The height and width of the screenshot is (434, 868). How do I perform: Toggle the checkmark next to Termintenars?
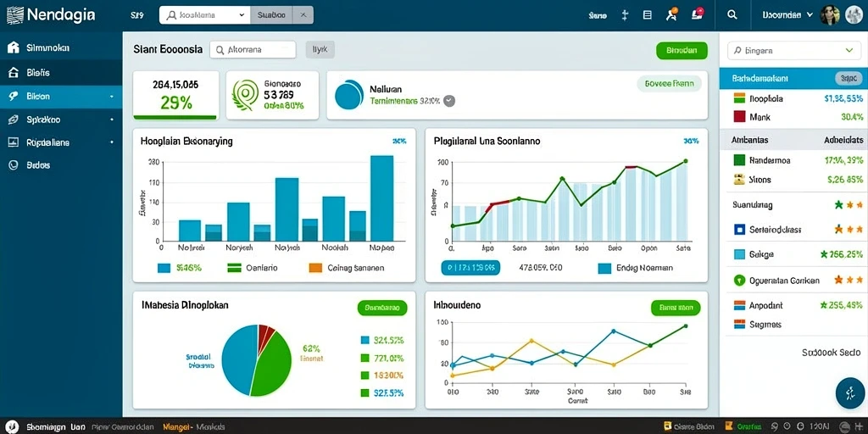[449, 101]
